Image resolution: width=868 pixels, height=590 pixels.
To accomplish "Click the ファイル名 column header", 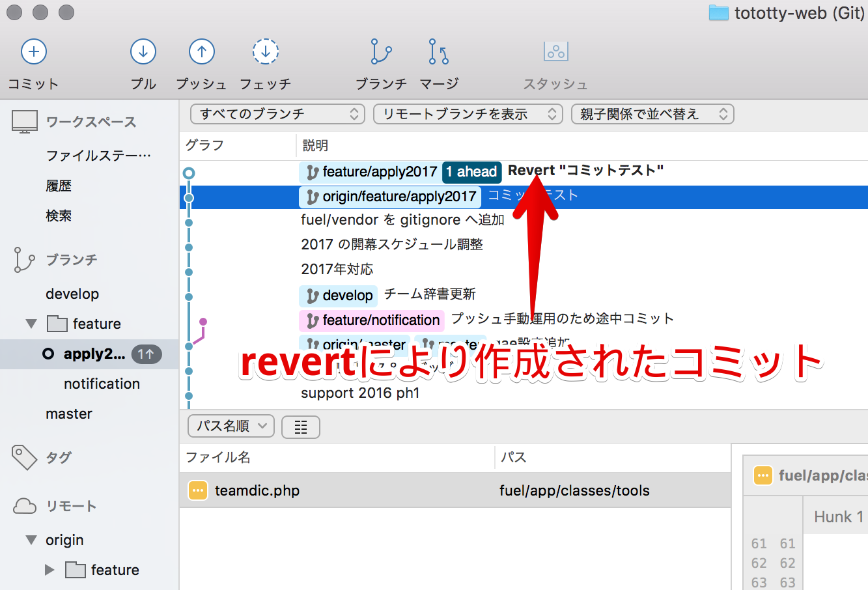I will pos(218,457).
